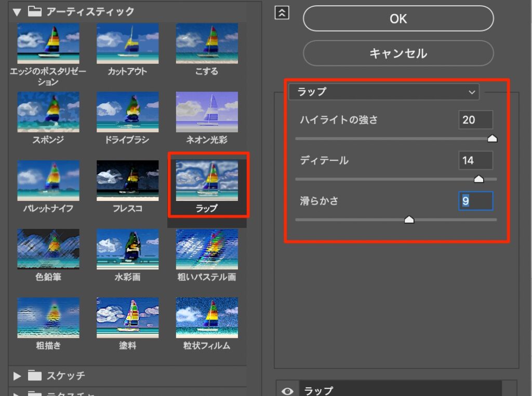
Task: Click the OK button
Action: coord(398,19)
